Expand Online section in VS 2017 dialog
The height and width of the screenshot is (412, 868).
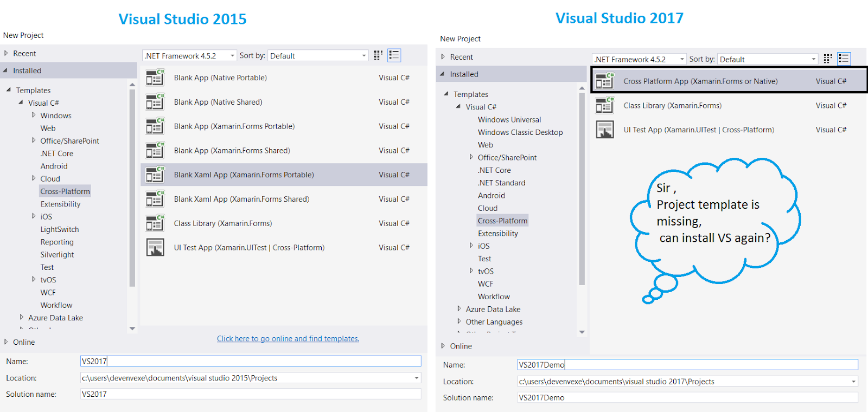click(443, 346)
